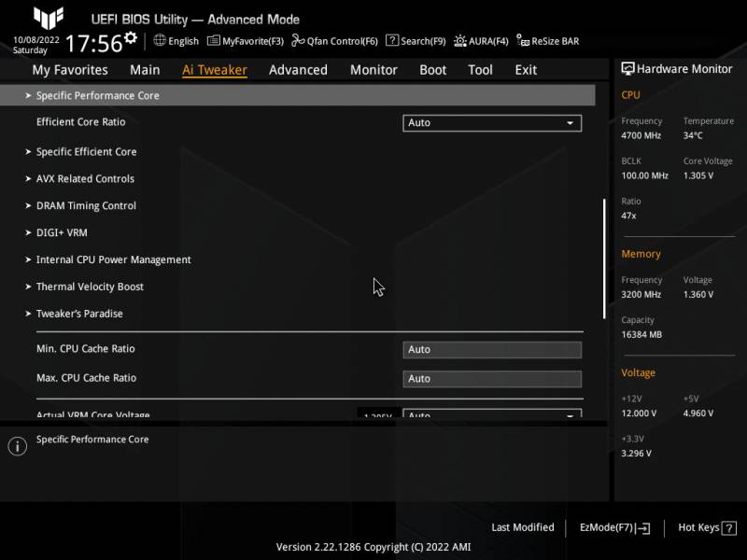Open Efficient Core Ratio dropdown

click(492, 123)
